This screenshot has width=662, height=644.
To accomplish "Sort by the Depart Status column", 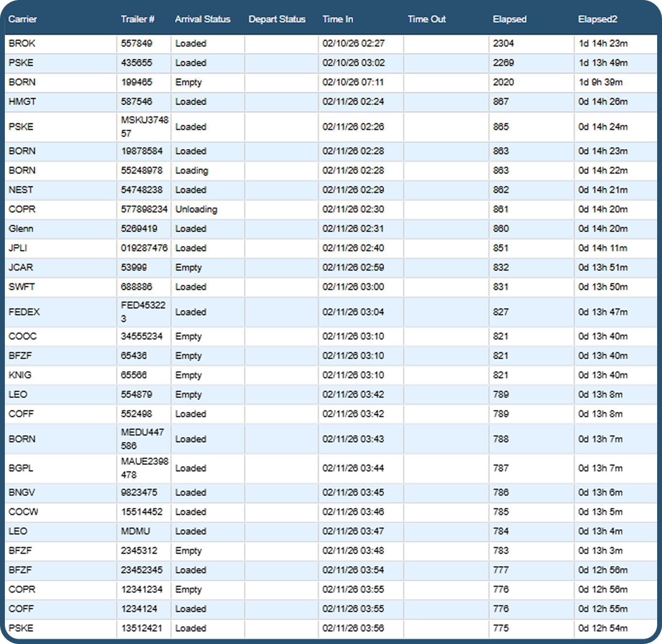I will click(x=277, y=19).
